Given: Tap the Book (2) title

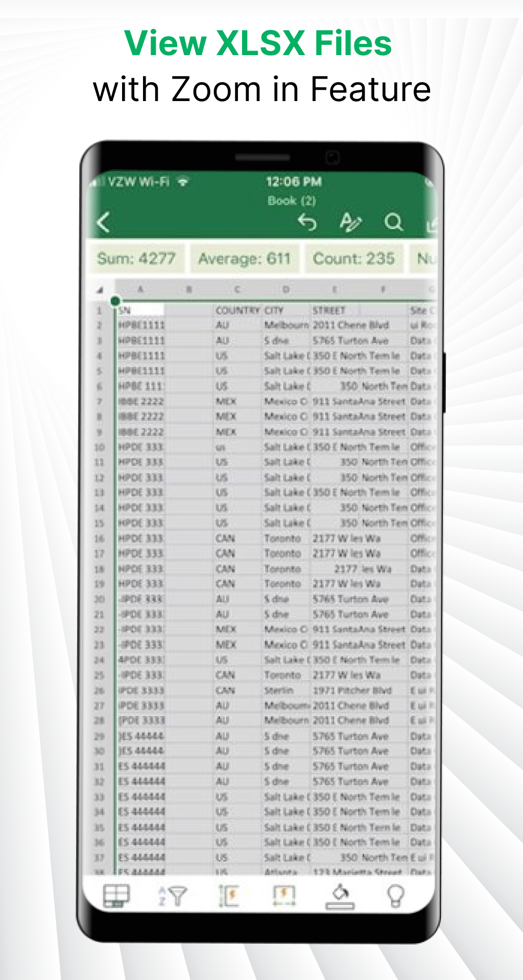Looking at the screenshot, I should [292, 201].
